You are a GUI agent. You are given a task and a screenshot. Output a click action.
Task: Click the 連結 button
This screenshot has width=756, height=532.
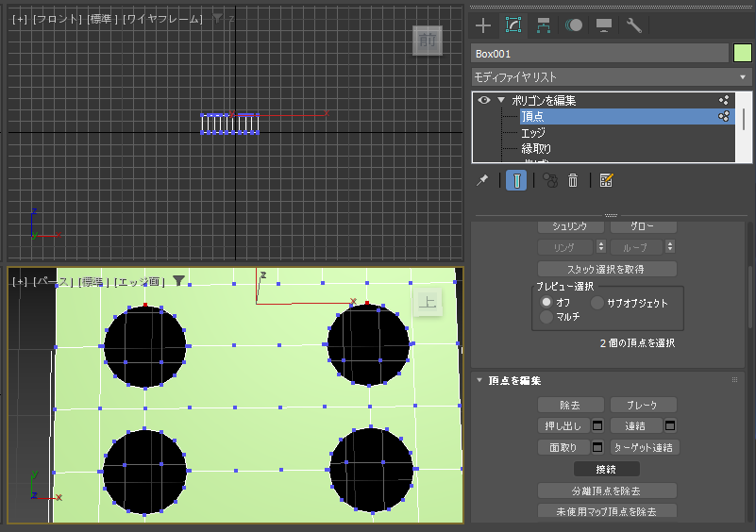click(x=637, y=426)
